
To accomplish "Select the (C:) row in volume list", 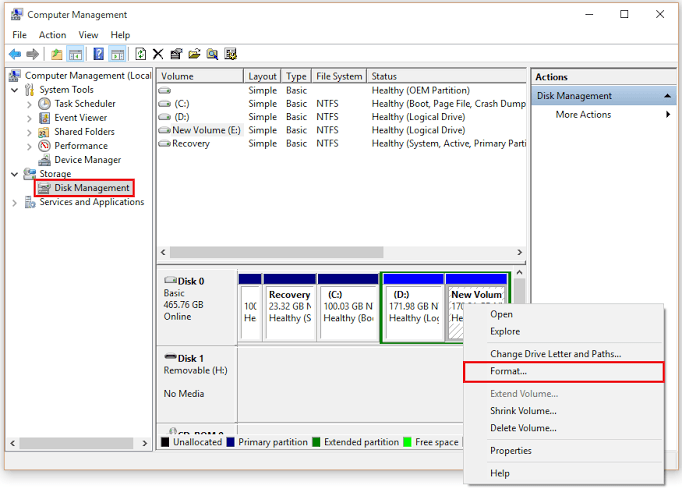I will [x=341, y=104].
